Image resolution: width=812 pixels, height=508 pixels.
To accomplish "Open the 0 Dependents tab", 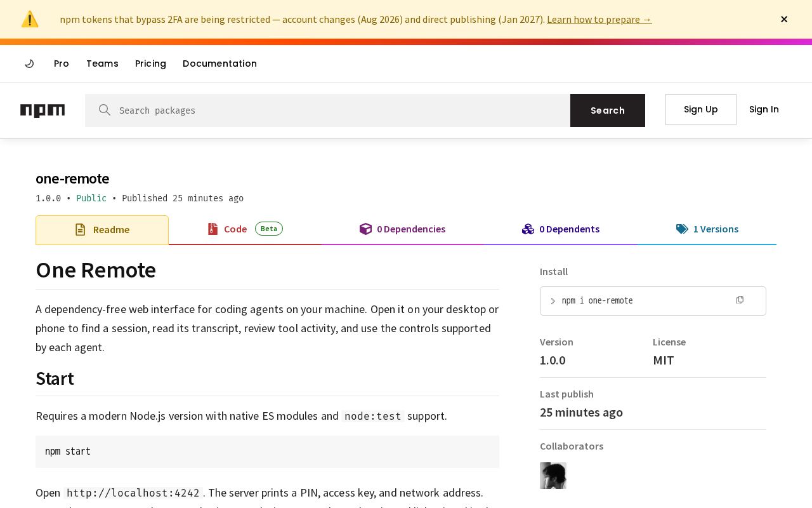I will pyautogui.click(x=561, y=229).
